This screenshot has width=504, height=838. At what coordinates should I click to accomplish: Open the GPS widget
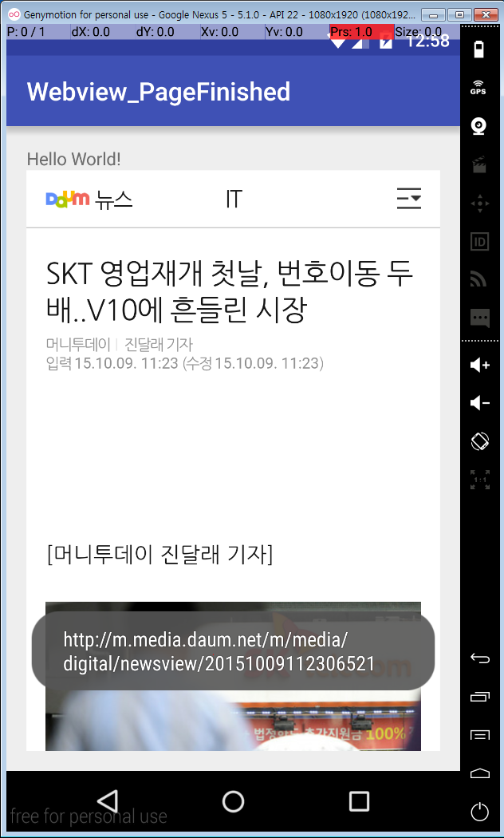click(478, 88)
